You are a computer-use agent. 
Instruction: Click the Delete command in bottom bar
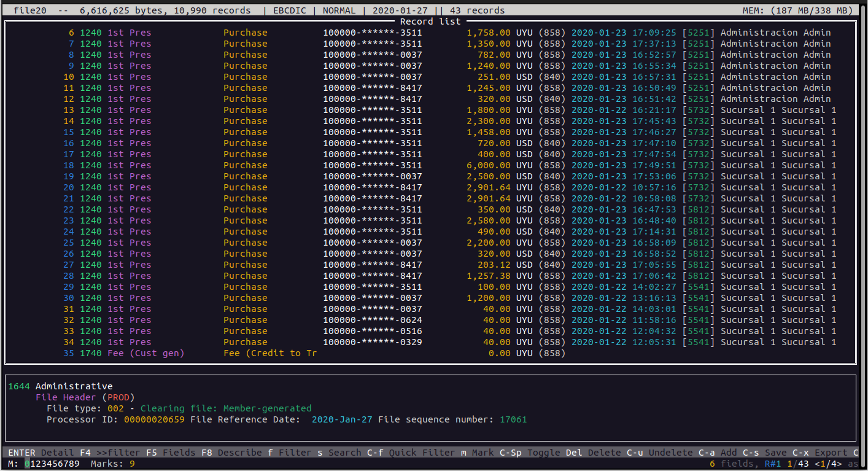tap(593, 453)
